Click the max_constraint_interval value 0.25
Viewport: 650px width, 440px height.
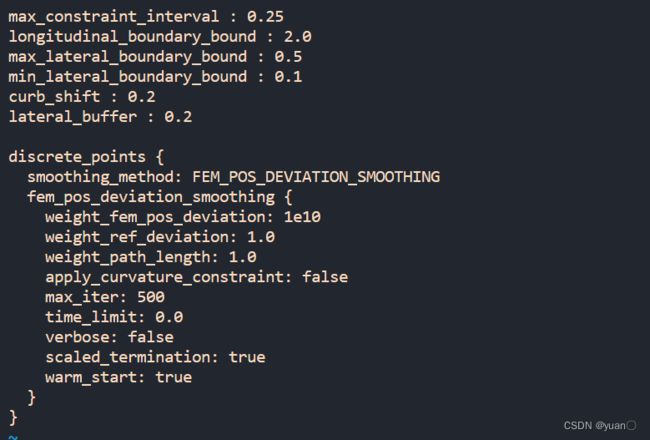pyautogui.click(x=265, y=17)
